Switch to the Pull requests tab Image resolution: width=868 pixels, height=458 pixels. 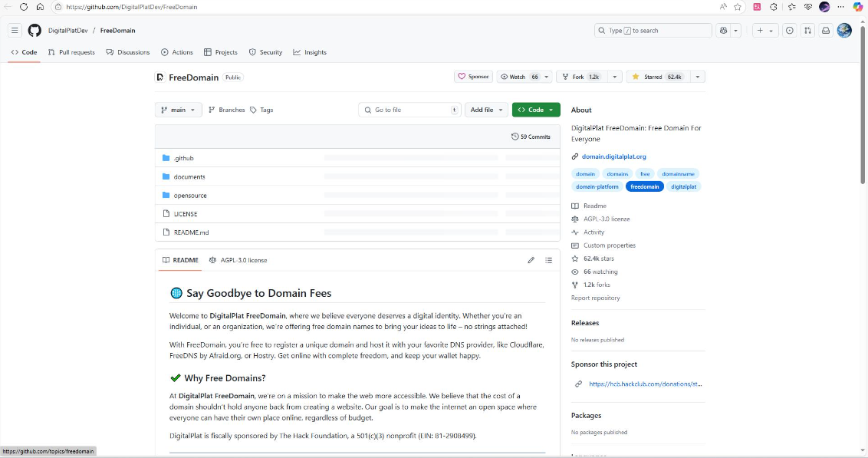click(x=71, y=52)
